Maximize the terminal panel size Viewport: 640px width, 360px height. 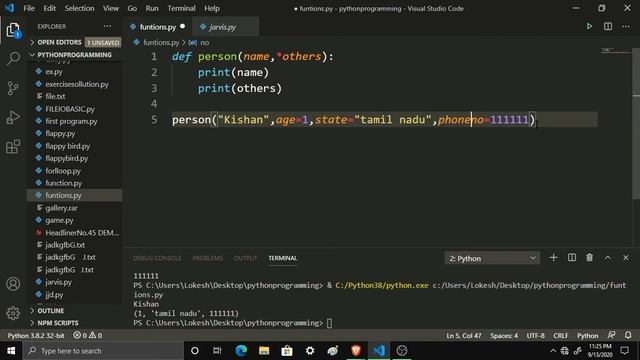(607, 258)
